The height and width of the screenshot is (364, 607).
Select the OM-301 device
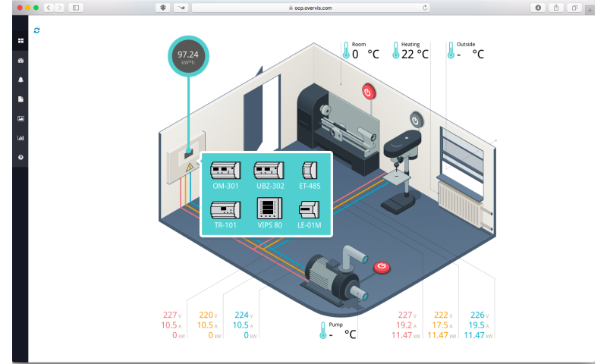(225, 174)
